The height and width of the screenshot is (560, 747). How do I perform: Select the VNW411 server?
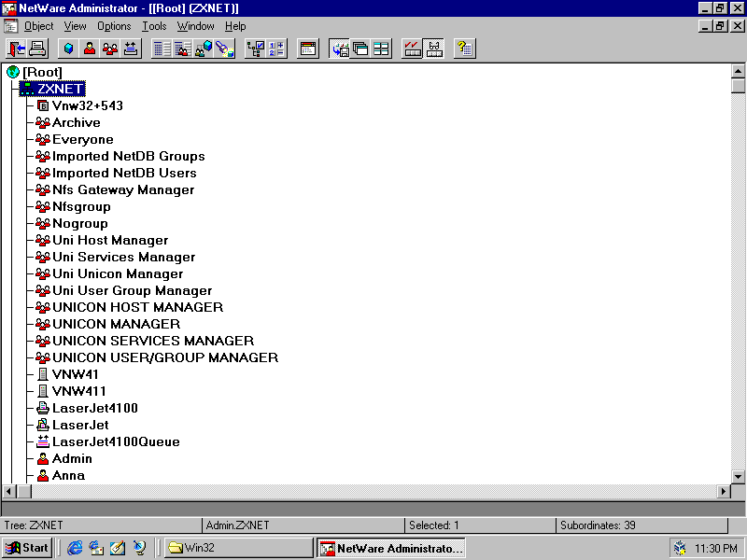click(x=78, y=391)
